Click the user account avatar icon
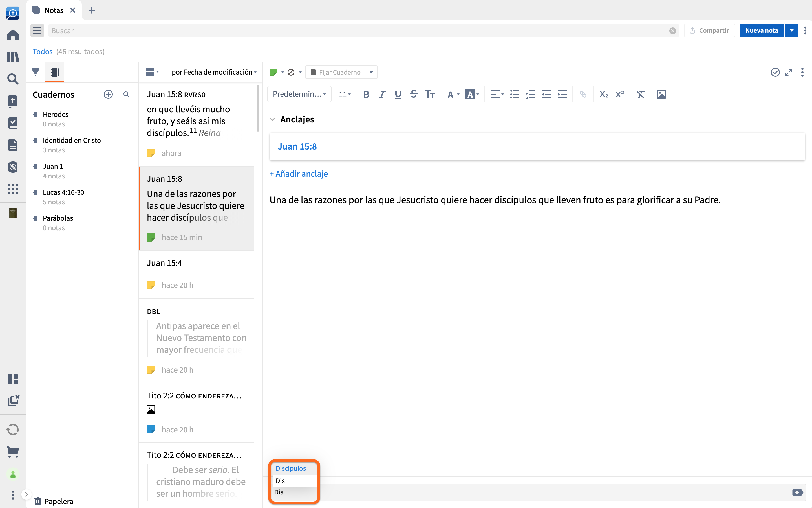812x508 pixels. click(x=13, y=474)
